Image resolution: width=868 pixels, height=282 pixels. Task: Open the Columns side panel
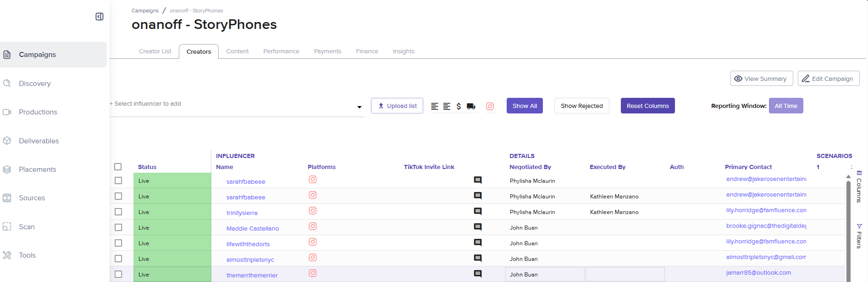coord(859,186)
